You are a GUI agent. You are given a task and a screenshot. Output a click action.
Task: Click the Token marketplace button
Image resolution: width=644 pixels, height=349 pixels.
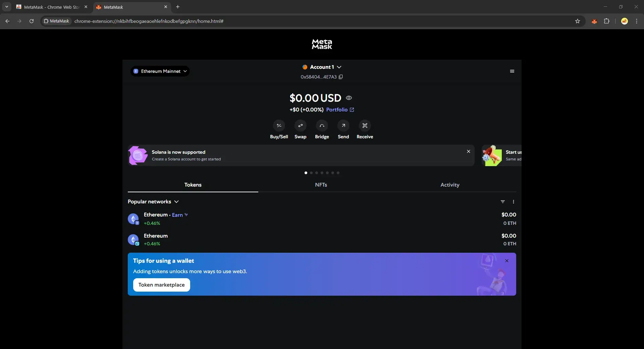[162, 285]
